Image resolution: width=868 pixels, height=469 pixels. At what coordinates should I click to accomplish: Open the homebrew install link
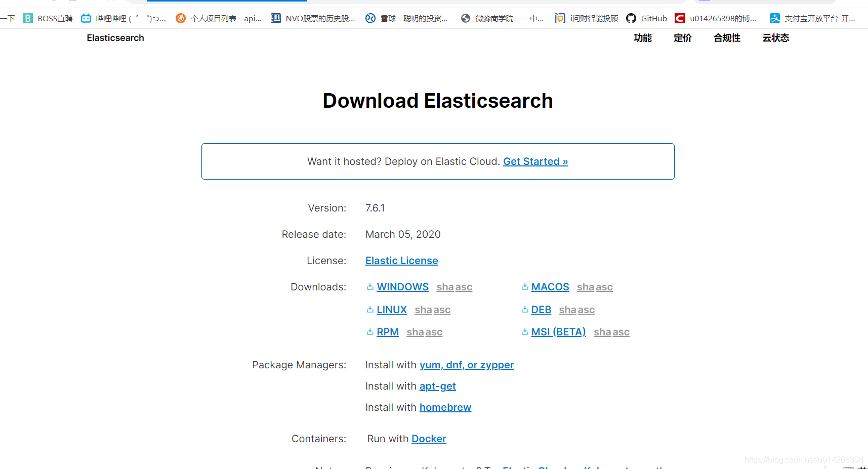[445, 407]
